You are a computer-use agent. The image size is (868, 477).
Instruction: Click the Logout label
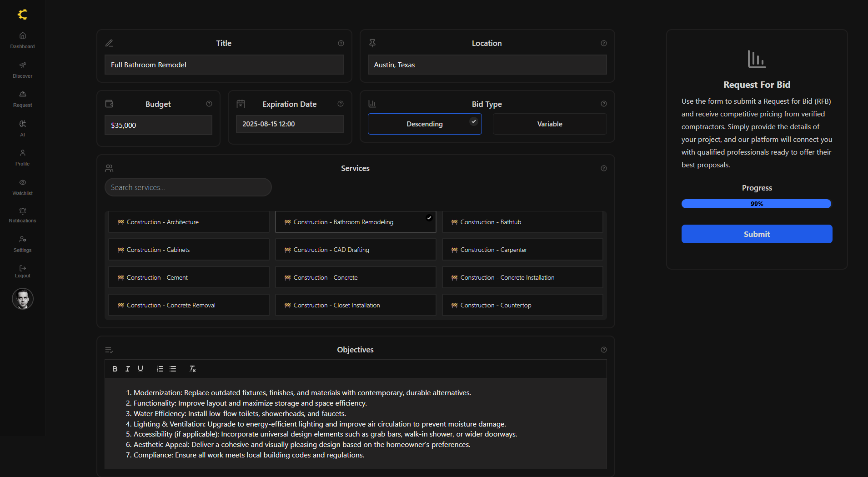pyautogui.click(x=23, y=276)
